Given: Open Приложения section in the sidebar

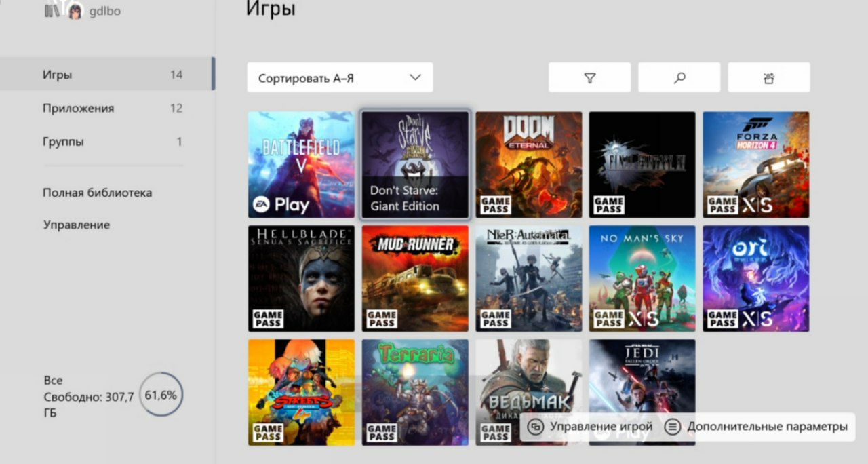Looking at the screenshot, I should pos(107,108).
